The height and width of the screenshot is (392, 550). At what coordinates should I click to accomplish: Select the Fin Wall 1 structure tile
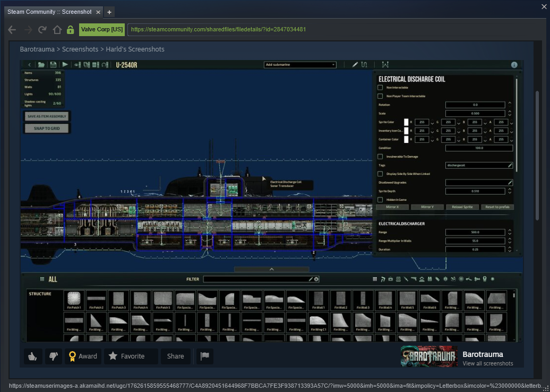[319, 301]
